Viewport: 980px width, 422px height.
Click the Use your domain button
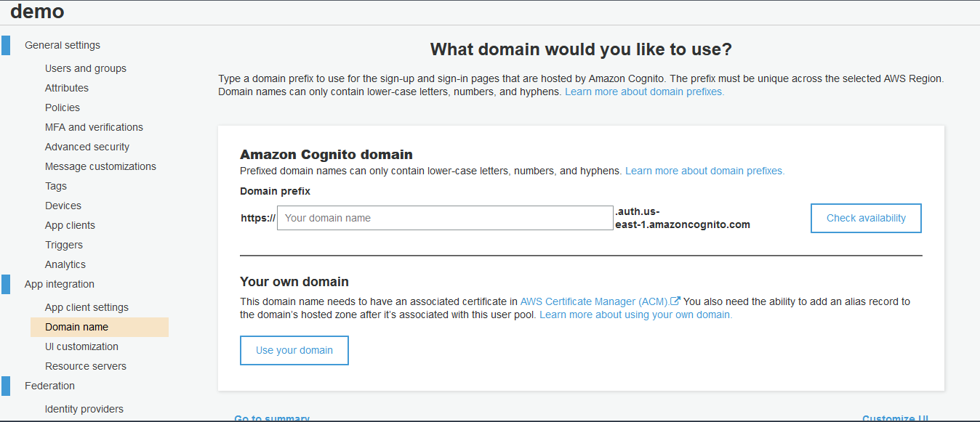(x=294, y=350)
